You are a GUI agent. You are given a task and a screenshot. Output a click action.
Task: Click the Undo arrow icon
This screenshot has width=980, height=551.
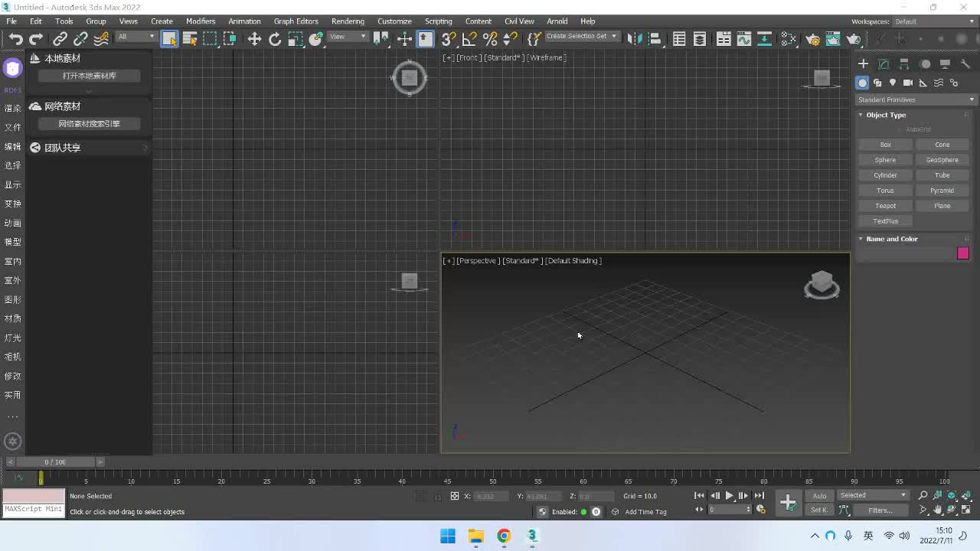(15, 39)
